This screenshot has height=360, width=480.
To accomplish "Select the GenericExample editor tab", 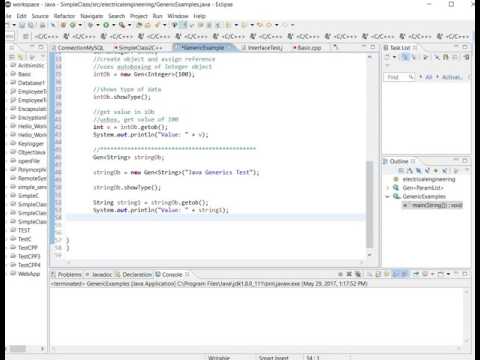I will click(203, 48).
